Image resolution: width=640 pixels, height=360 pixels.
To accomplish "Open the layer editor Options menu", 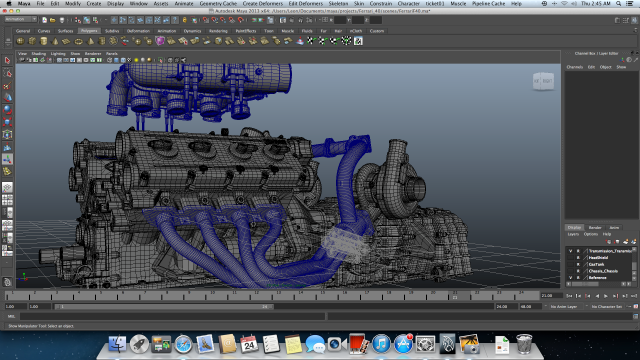I will tap(590, 234).
